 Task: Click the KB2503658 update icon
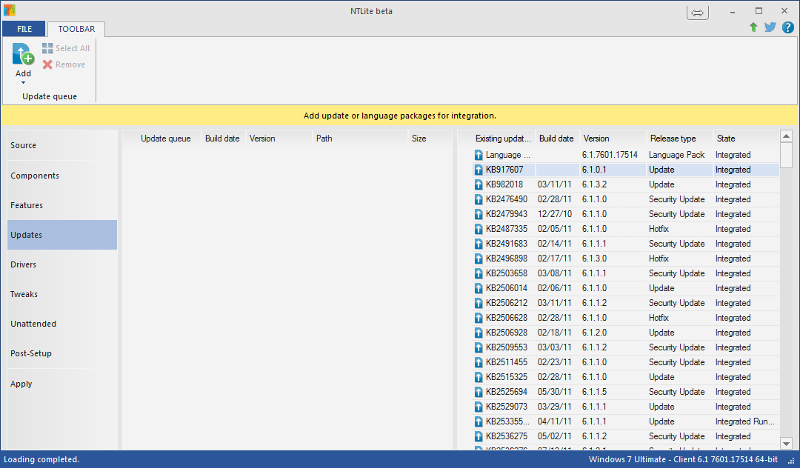[x=479, y=273]
